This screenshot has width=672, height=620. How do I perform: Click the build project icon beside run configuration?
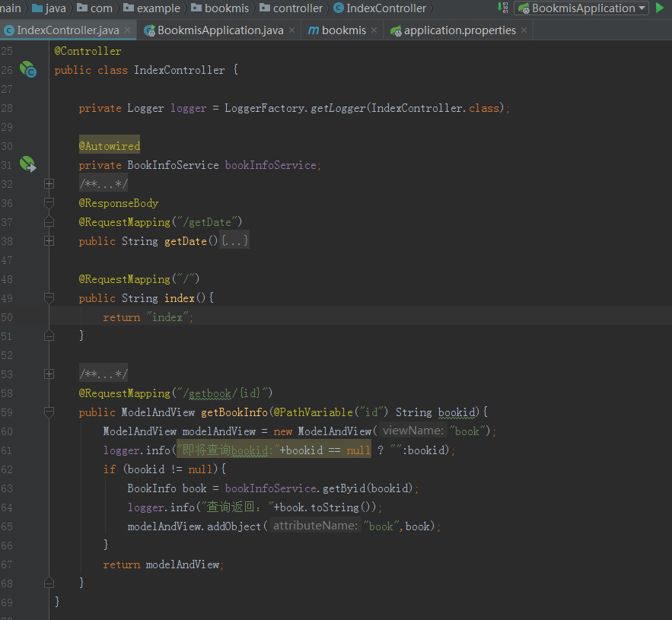[503, 8]
